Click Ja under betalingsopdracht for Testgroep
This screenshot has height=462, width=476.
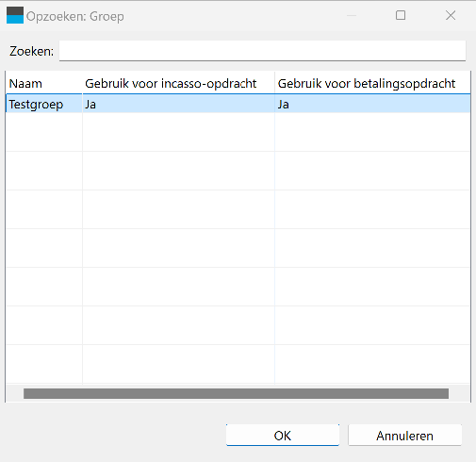coord(372,104)
